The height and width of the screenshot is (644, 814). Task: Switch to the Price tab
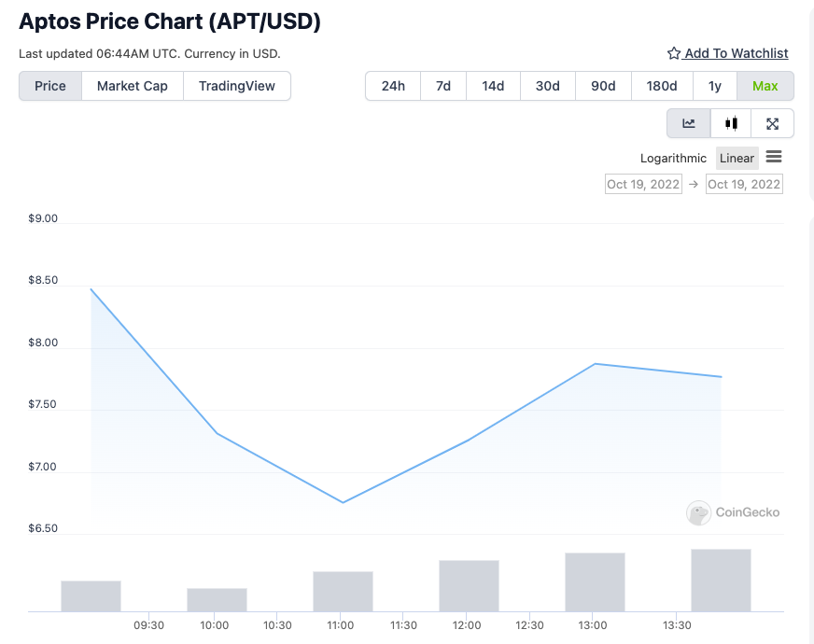(50, 86)
